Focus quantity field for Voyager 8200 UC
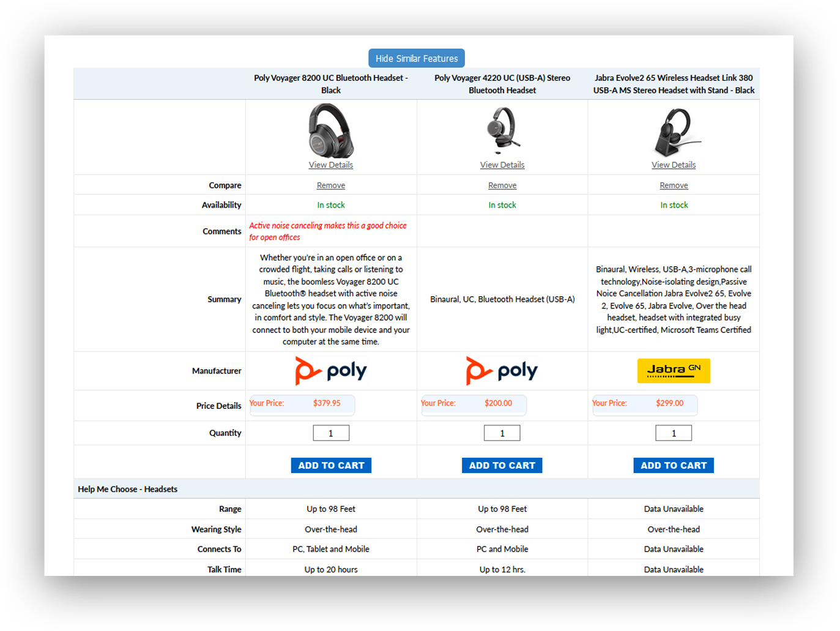Viewport: 840px width, 631px height. [331, 433]
